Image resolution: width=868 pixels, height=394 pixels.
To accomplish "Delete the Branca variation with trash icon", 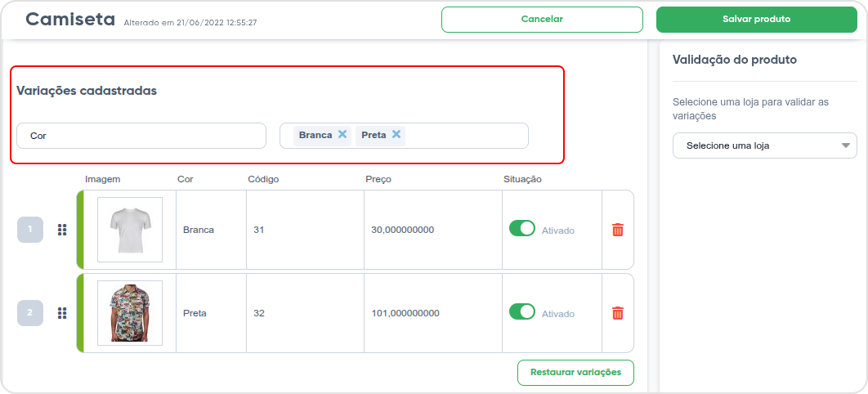I will pos(618,230).
